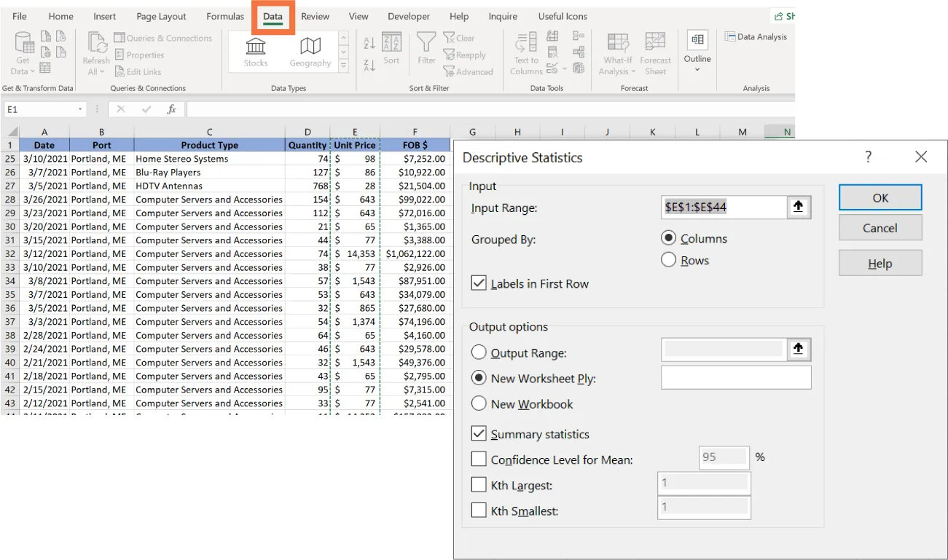Check Confidence Level for Mean

tap(479, 459)
